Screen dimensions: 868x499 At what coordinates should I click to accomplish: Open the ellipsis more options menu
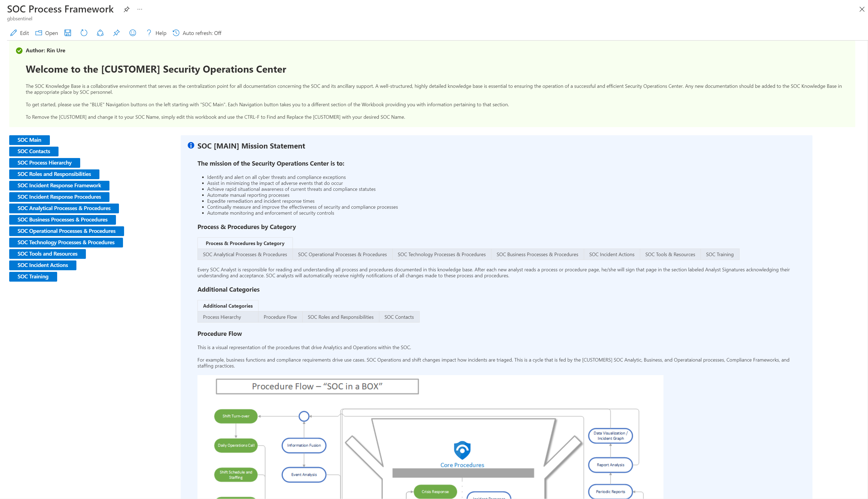click(140, 9)
